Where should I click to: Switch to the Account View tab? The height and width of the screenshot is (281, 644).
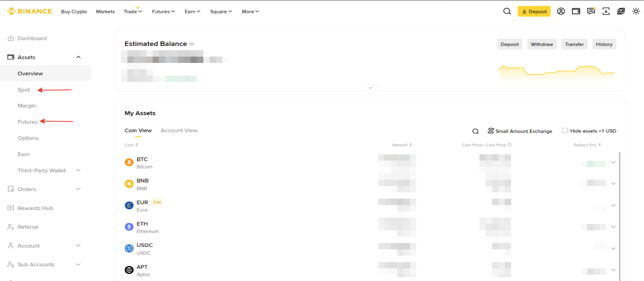(x=179, y=131)
